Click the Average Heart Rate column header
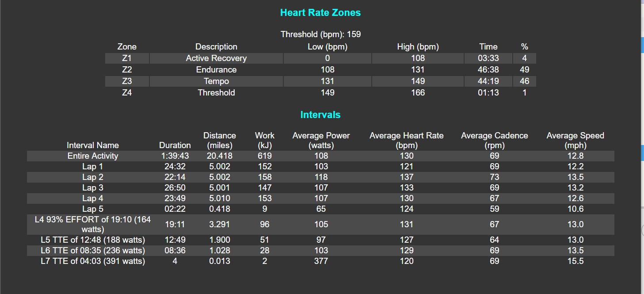The image size is (644, 294). point(407,141)
